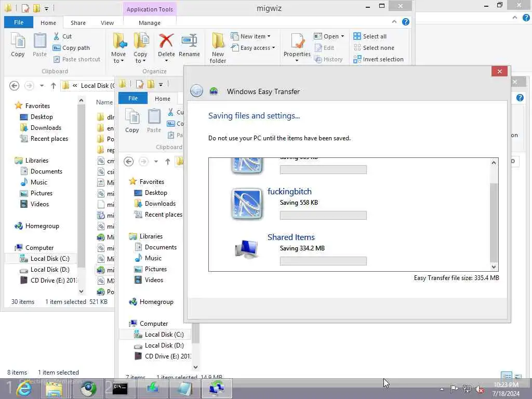Open the Open button dropdown in ribbon
Viewport: 532px width, 399px height.
click(x=342, y=36)
